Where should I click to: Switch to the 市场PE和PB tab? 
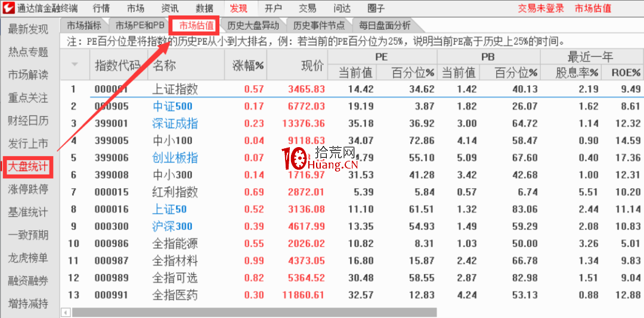[140, 26]
